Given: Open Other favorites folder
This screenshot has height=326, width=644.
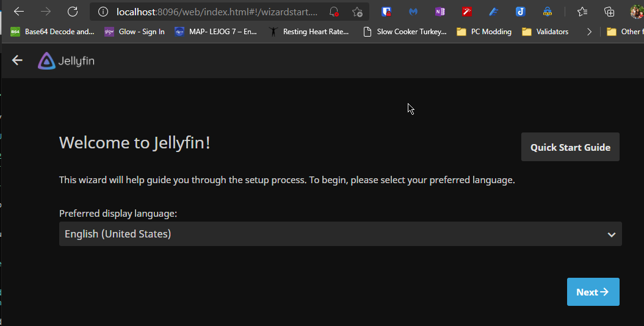Looking at the screenshot, I should tap(625, 32).
